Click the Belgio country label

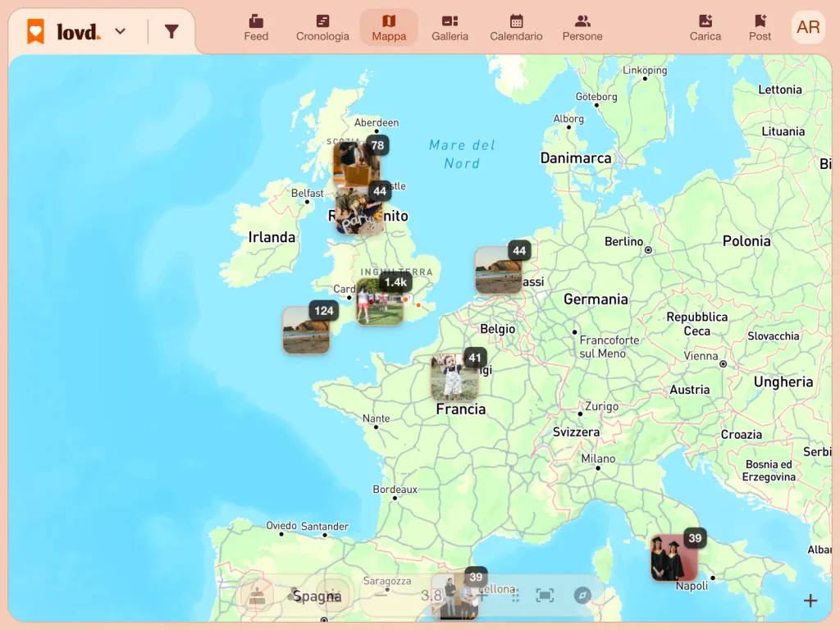point(497,329)
